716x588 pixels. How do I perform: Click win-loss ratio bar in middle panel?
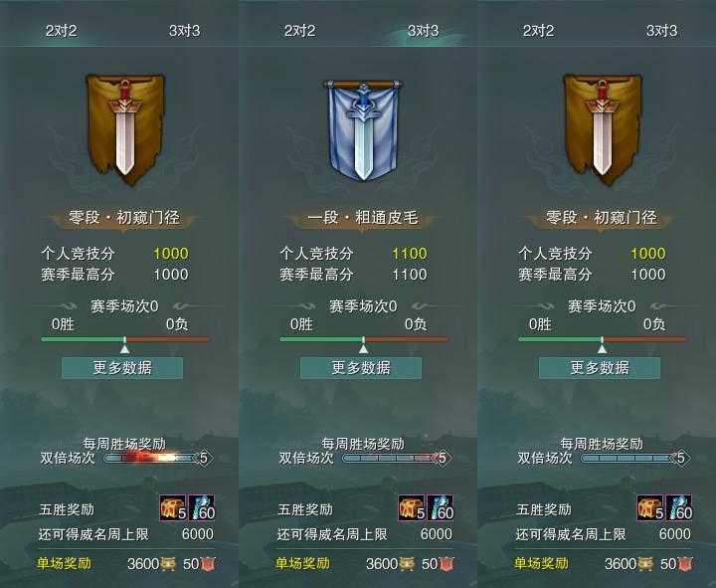(364, 339)
